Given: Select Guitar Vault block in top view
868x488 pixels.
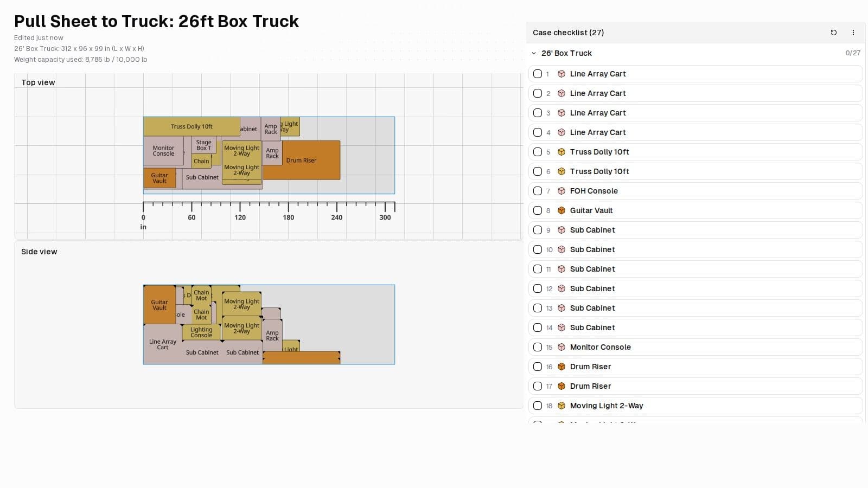Looking at the screenshot, I should (x=159, y=178).
